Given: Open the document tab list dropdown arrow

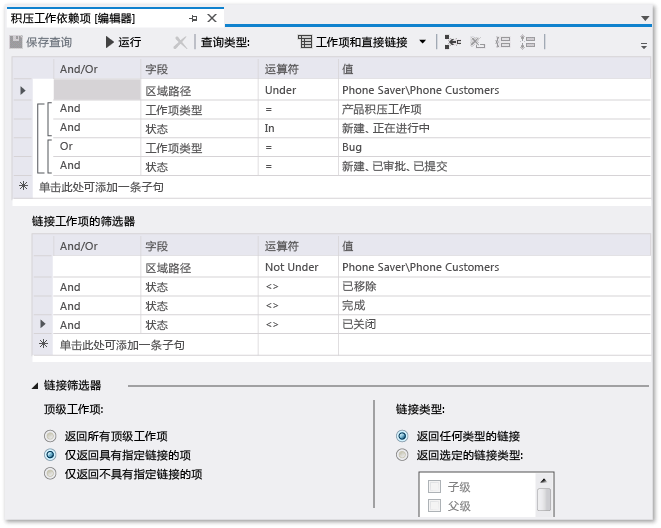Looking at the screenshot, I should (x=645, y=18).
